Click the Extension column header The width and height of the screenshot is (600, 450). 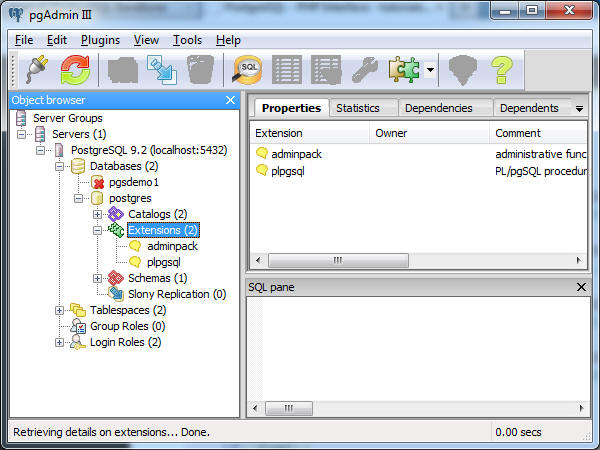click(310, 133)
